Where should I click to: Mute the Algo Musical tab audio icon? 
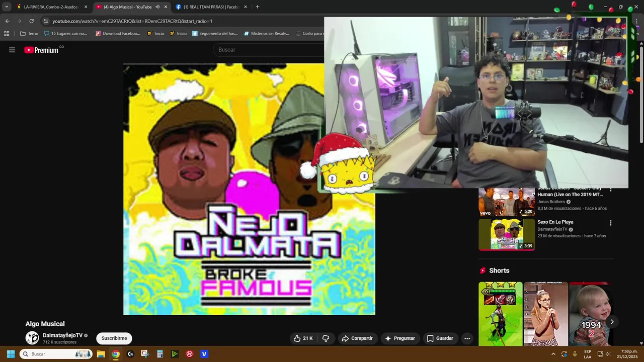[157, 7]
